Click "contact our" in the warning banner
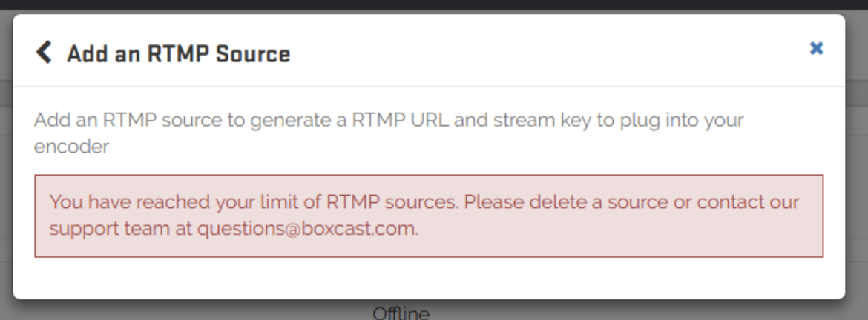 tap(748, 201)
